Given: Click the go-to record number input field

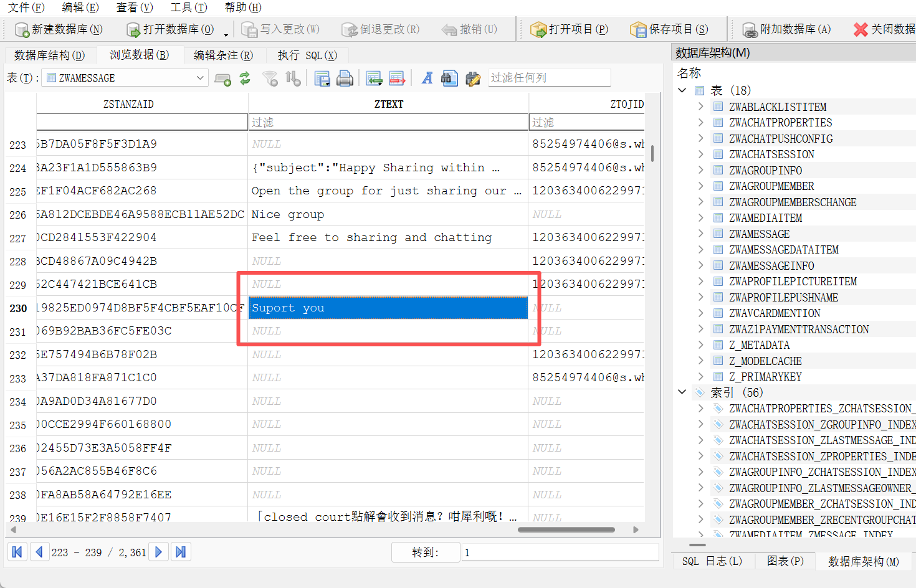Looking at the screenshot, I should [x=560, y=552].
